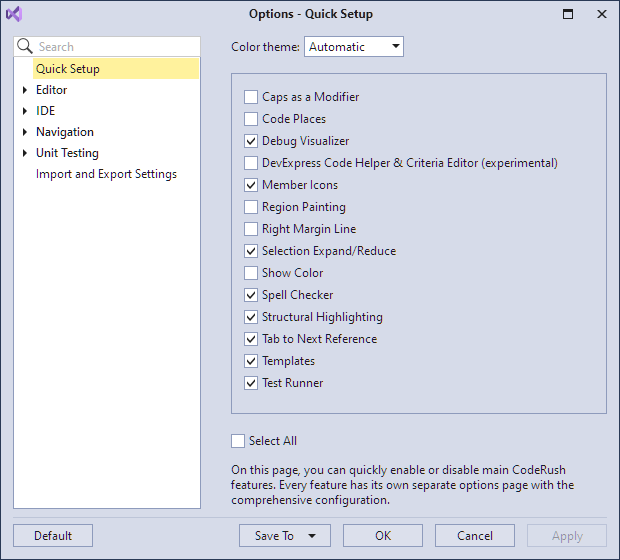Enable Caps as a Modifier
This screenshot has width=620, height=560.
[x=251, y=97]
